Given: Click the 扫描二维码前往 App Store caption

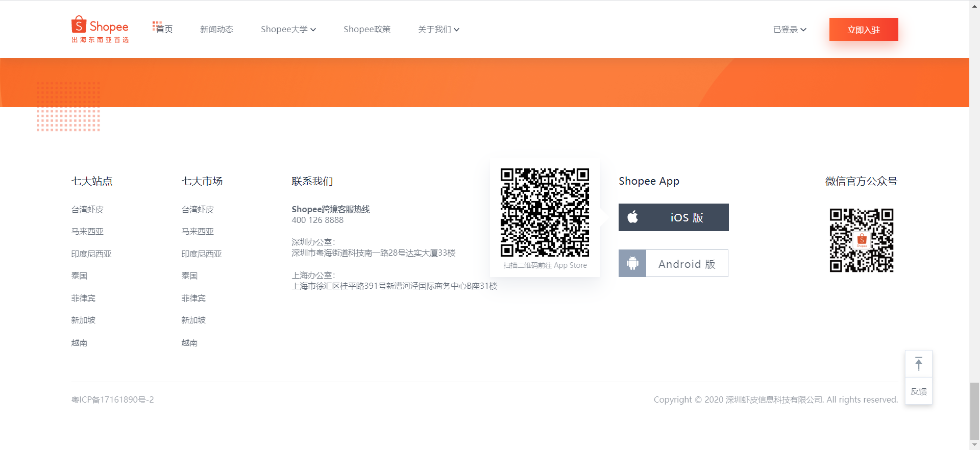Looking at the screenshot, I should (545, 266).
